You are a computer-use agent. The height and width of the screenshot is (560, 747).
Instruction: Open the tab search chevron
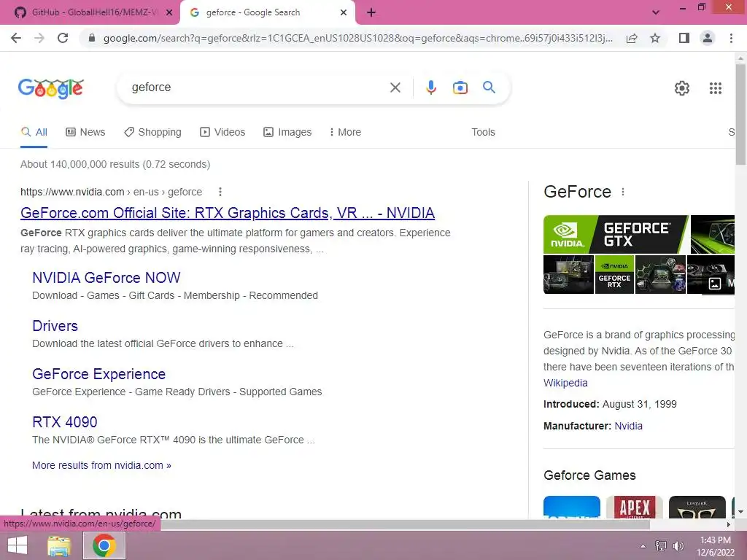pyautogui.click(x=656, y=13)
